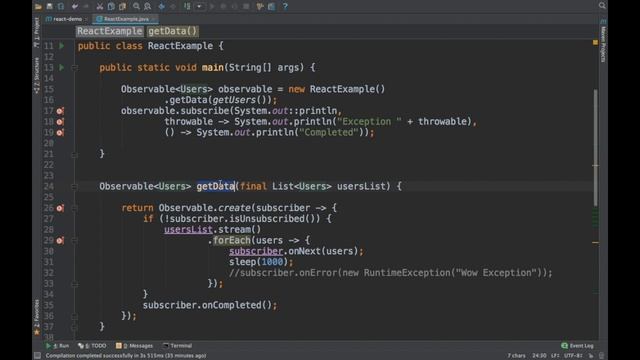The image size is (640, 360).
Task: Click the Help question mark icon
Action: [x=285, y=7]
